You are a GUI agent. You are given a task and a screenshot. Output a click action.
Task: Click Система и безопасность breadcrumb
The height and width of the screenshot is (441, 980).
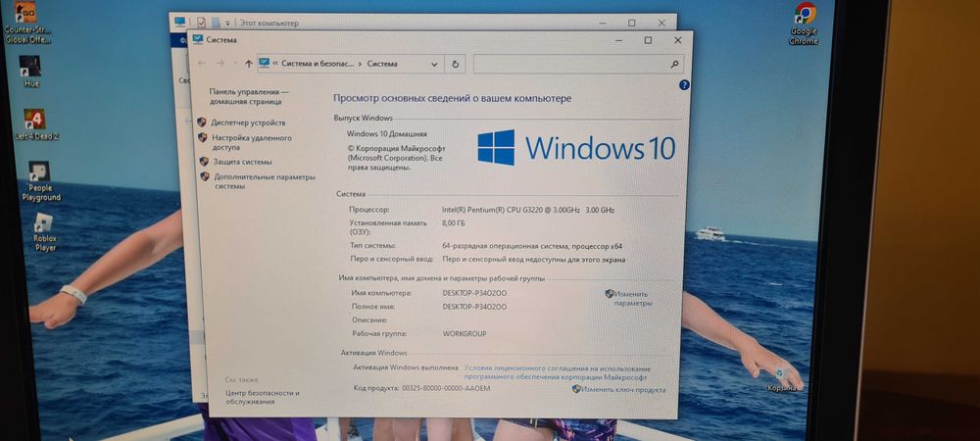[318, 64]
